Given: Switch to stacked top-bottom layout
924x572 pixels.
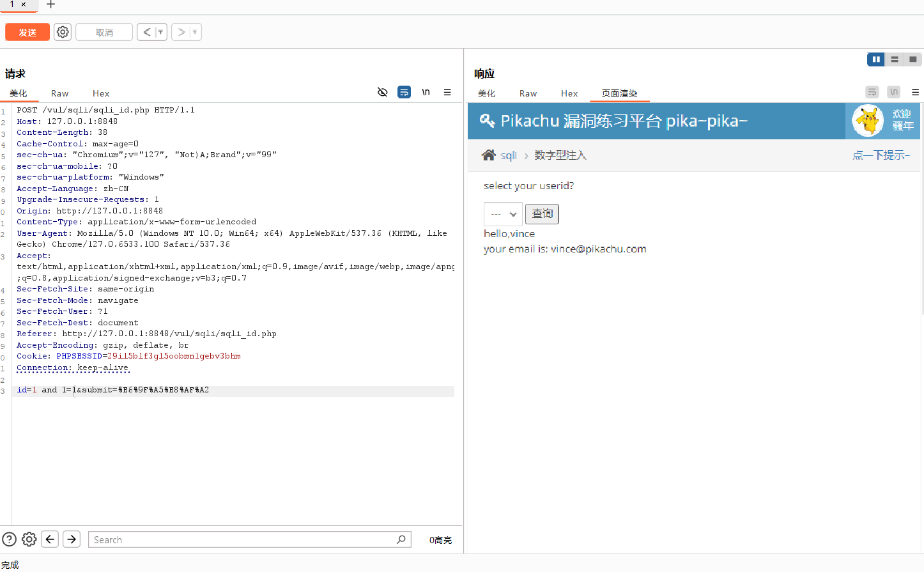Looking at the screenshot, I should pyautogui.click(x=895, y=59).
